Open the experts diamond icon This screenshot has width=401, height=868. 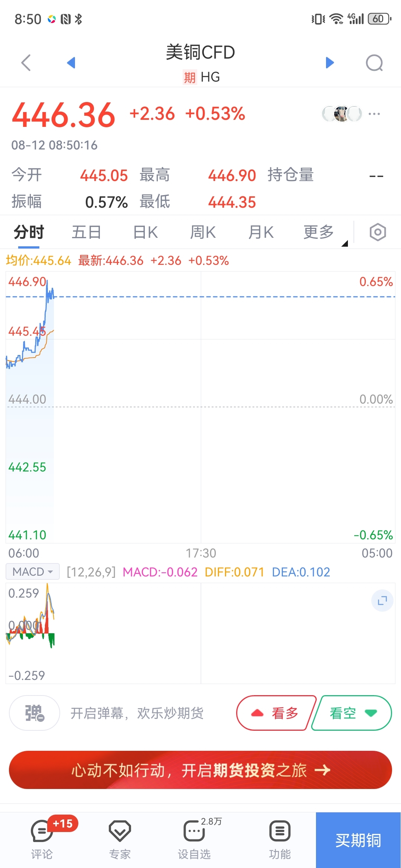120,832
